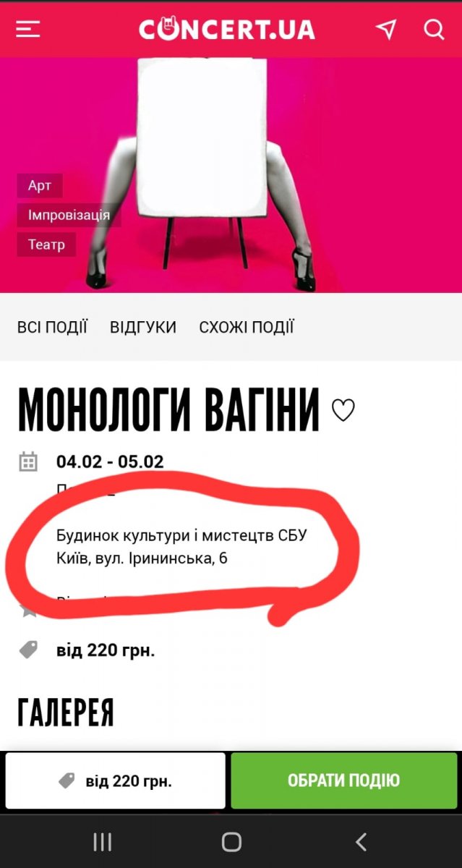This screenshot has width=462, height=868.
Task: Switch to the ВІДГУКИ tab
Action: [x=143, y=327]
